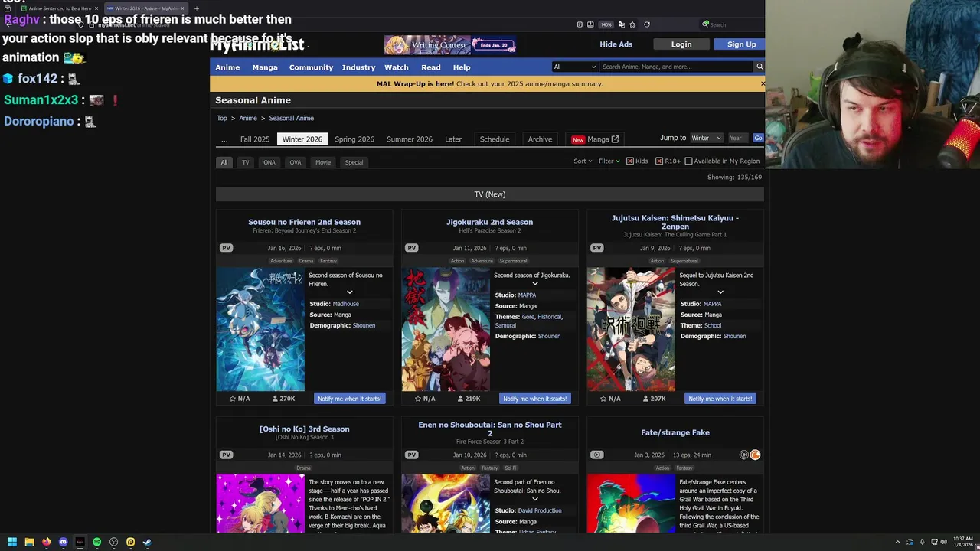Open the Madhouse studio link
Screen dimensions: 980x551
346,304
